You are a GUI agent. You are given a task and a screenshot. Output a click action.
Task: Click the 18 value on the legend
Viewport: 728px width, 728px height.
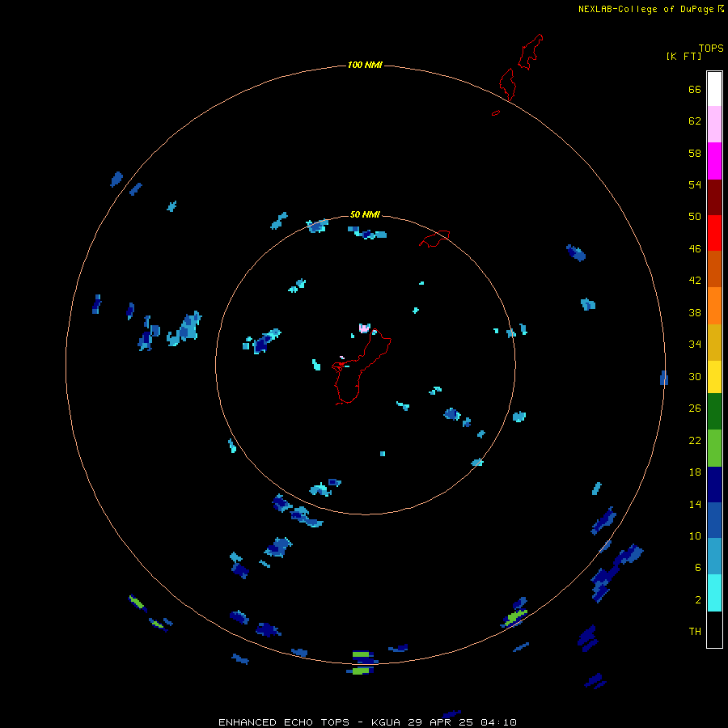695,472
